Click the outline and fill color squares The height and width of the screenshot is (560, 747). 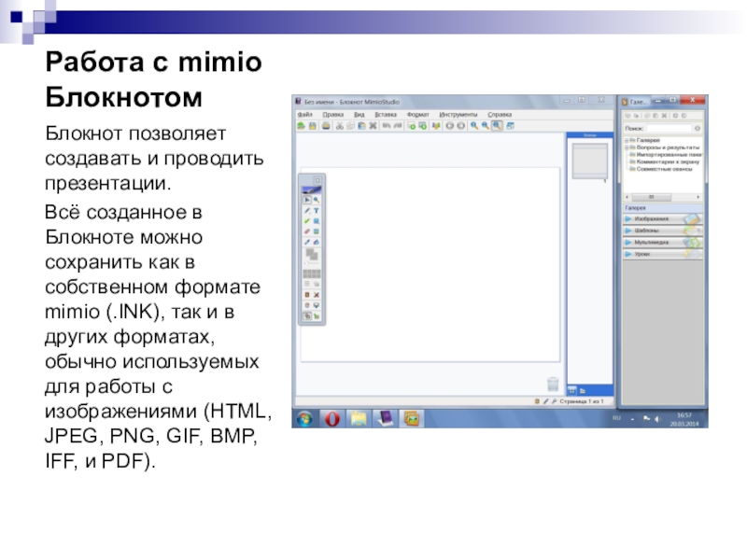[312, 254]
